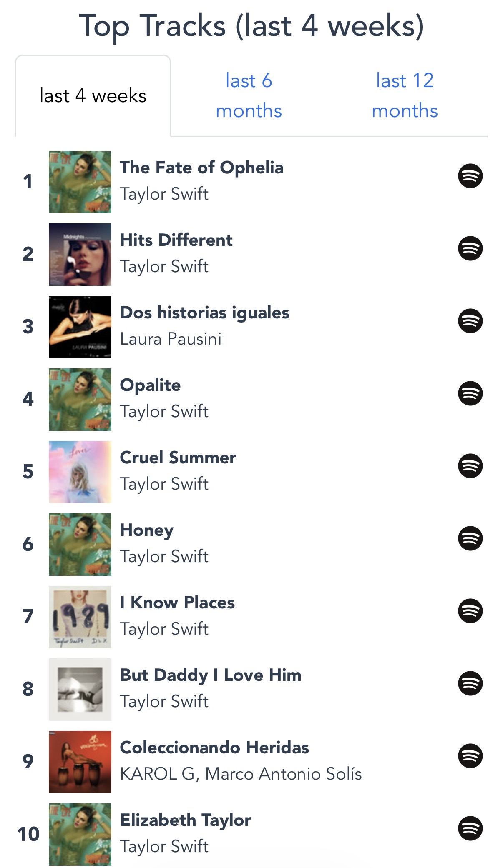The width and height of the screenshot is (503, 868).
Task: Switch to the last 12 months tab
Action: pyautogui.click(x=405, y=95)
